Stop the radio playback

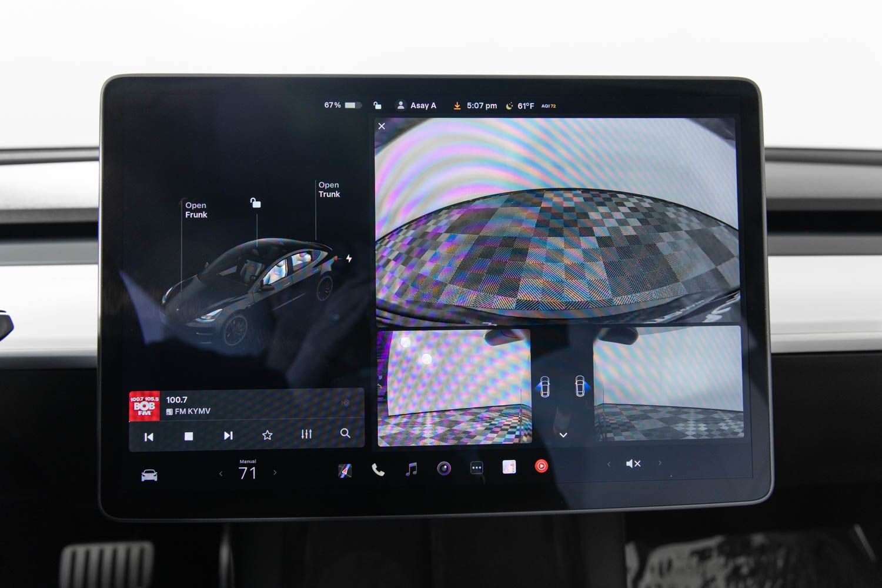coord(189,436)
